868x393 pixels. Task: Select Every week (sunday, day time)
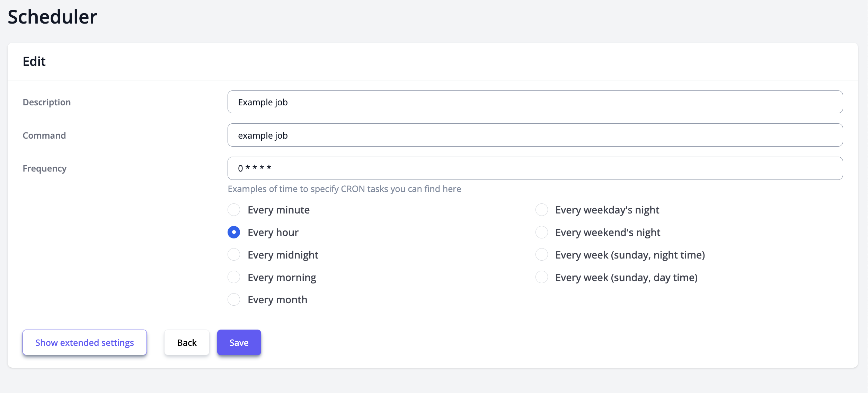[541, 277]
